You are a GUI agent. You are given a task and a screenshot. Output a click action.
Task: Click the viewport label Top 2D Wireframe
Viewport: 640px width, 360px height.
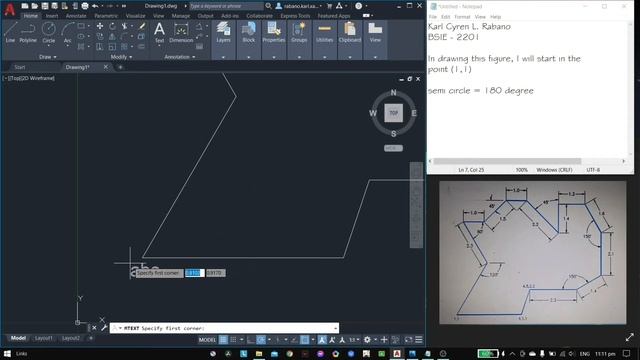(x=29, y=78)
